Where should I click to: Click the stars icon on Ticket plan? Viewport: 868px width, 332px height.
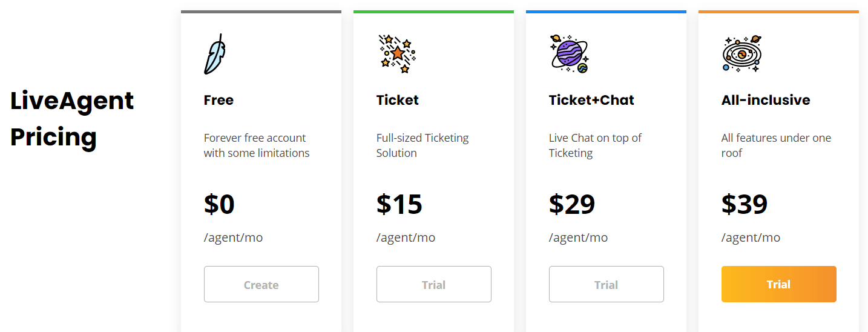tap(396, 54)
